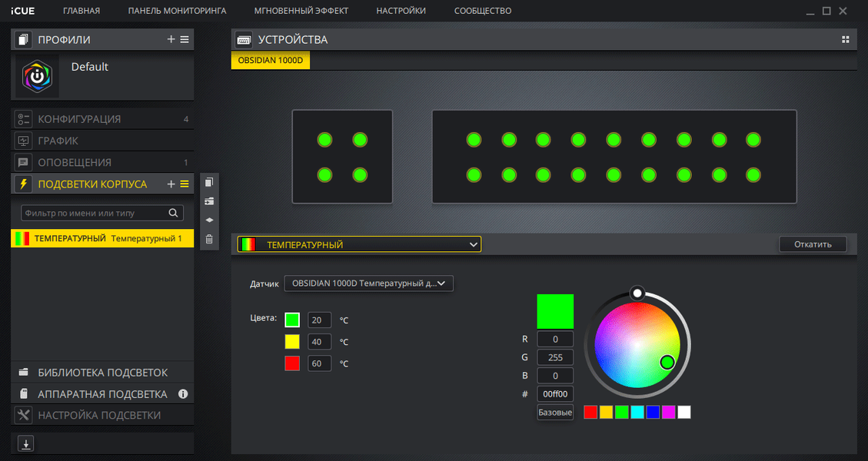Open the ТЕМПЕРАТУРНЫЙ effect type dropdown
868x461 pixels.
point(359,244)
